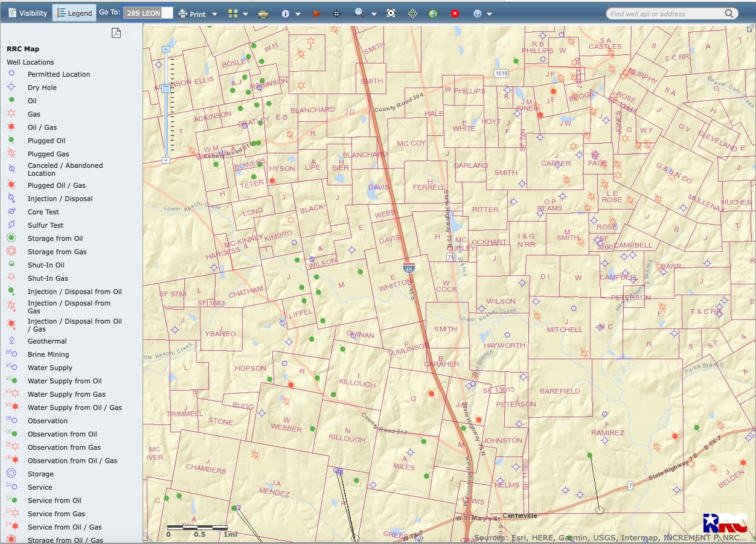Switch to the Legend tab
The width and height of the screenshot is (756, 544).
[x=74, y=13]
